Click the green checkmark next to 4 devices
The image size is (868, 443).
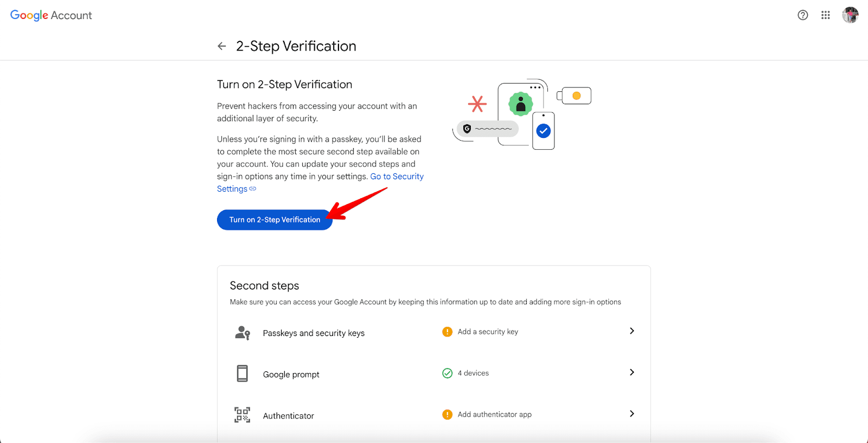point(448,373)
